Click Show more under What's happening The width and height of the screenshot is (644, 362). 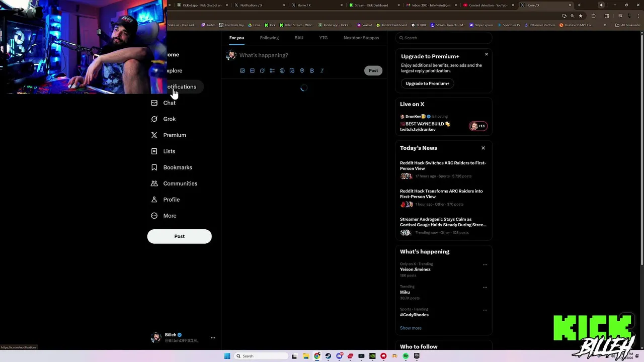coord(411,328)
